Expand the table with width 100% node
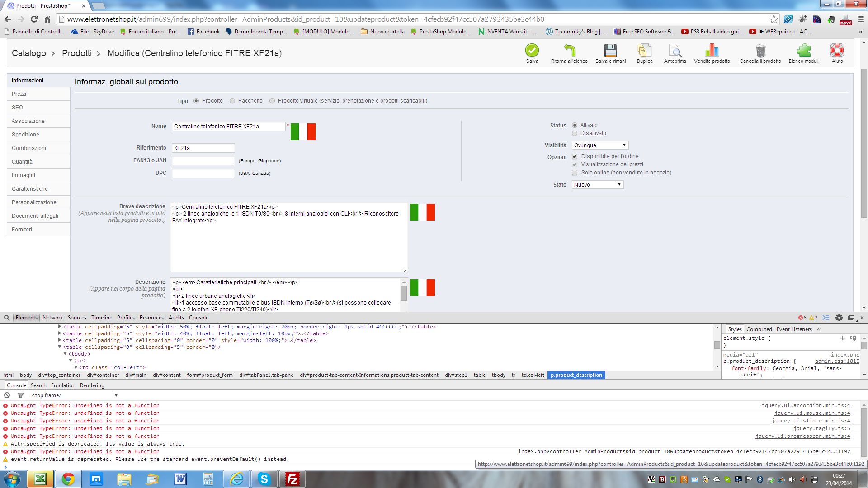The height and width of the screenshot is (488, 868). [x=60, y=340]
